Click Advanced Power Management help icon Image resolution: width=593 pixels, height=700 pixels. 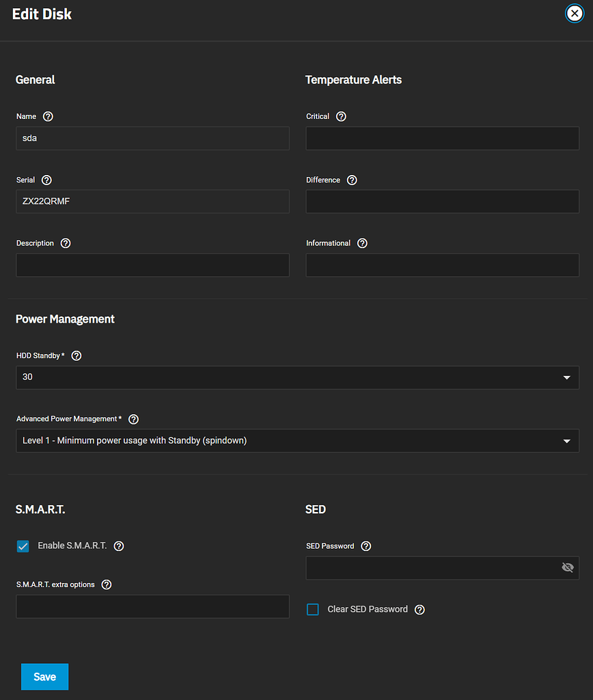[134, 419]
